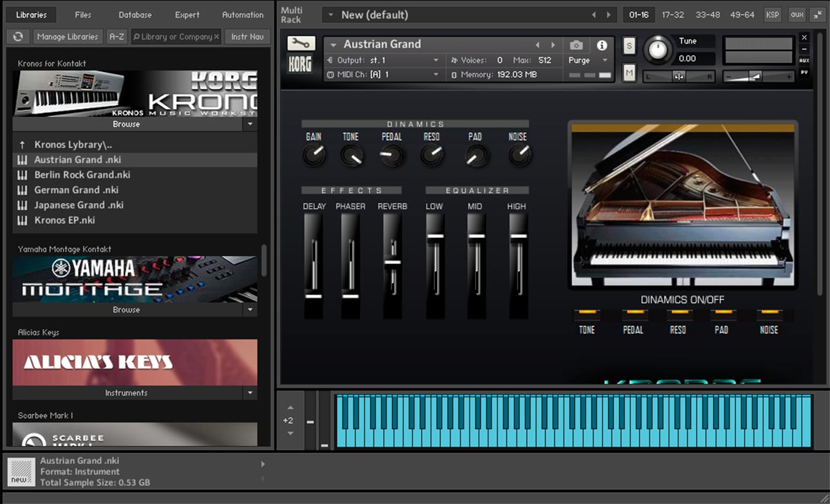This screenshot has width=830, height=504.
Task: Open the Multi Rack preset dropdown
Action: [x=331, y=15]
